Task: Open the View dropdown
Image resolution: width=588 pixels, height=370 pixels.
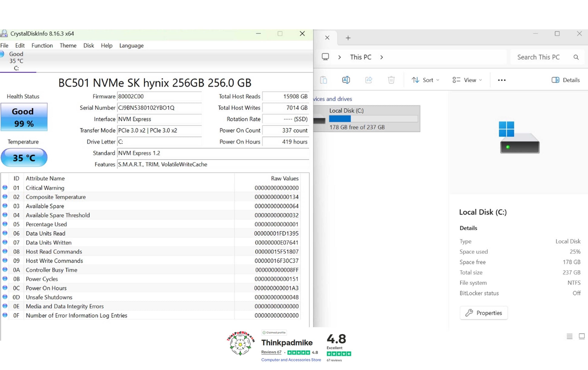Action: coord(467,80)
